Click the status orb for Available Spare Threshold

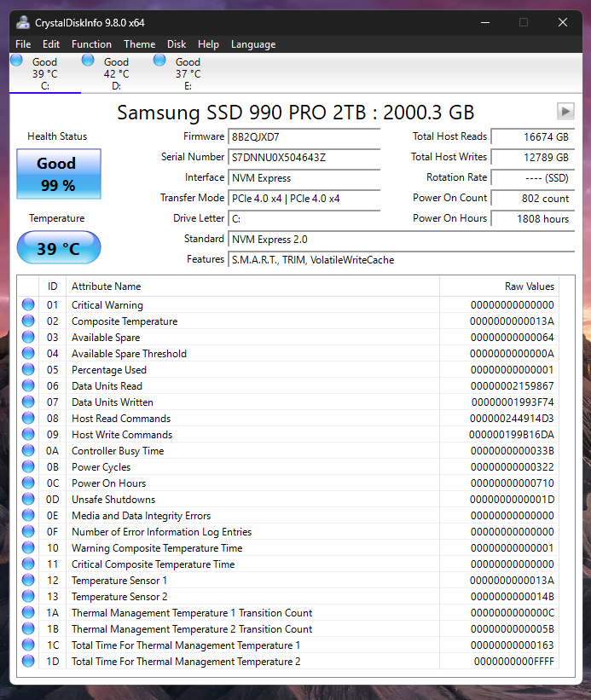28,353
